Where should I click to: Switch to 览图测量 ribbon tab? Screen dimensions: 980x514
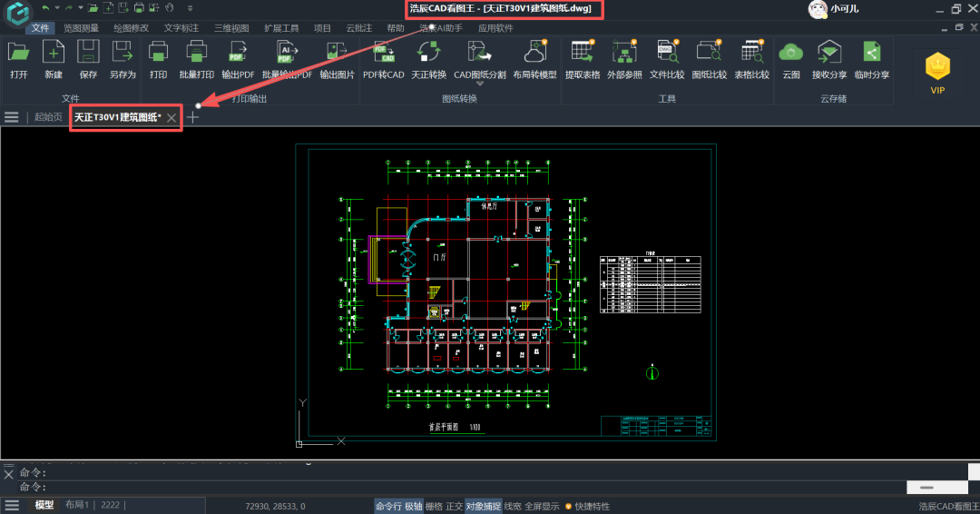pos(82,28)
